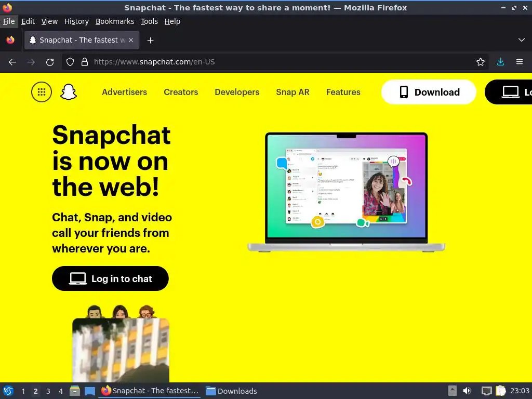Click the Firefox View pinned icon
Viewport: 532px width, 399px height.
(10, 40)
